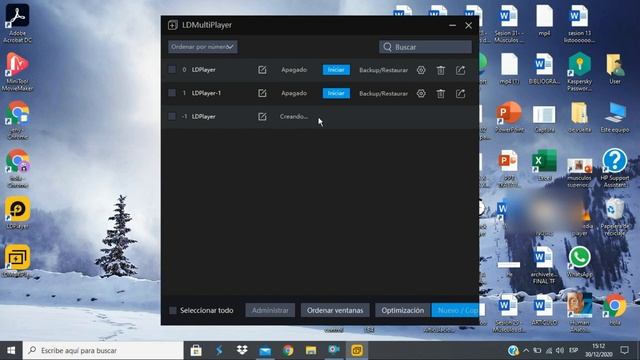Enable the Seleccionar todo checkbox
Screen dimensions: 640x360
[173, 311]
